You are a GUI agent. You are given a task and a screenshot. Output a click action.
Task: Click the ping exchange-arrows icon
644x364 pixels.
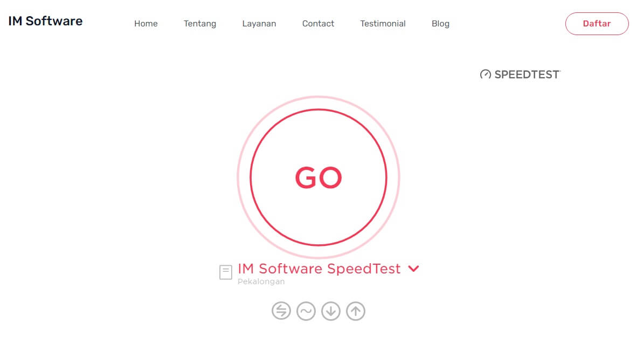[x=281, y=311]
